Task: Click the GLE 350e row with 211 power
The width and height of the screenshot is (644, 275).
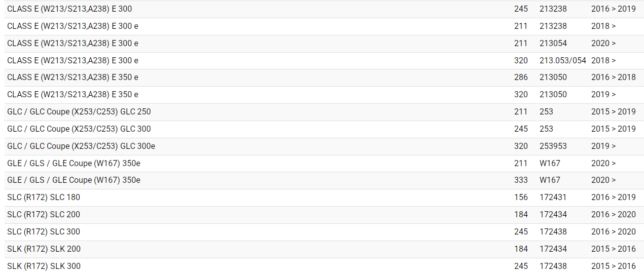Action: (x=74, y=164)
